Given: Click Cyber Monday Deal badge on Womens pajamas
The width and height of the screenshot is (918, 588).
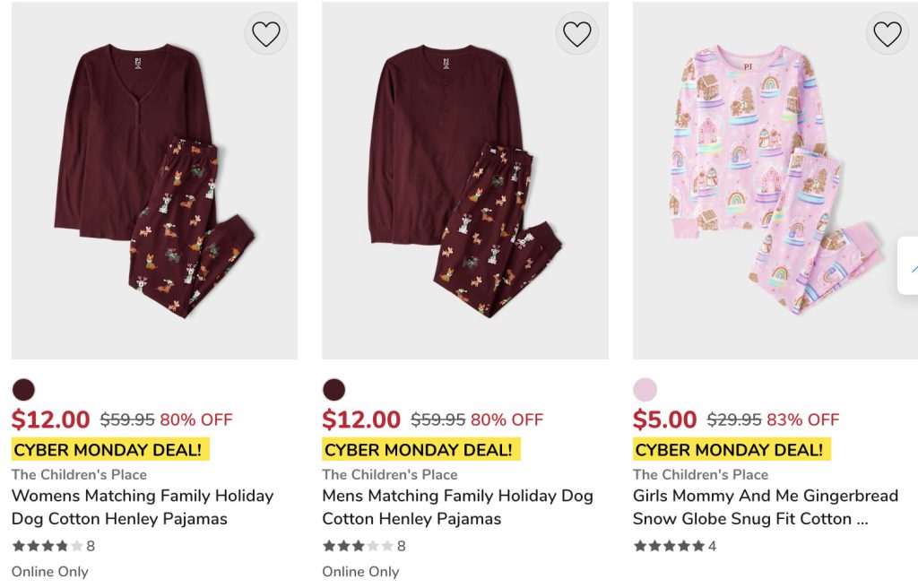Looking at the screenshot, I should coord(108,450).
